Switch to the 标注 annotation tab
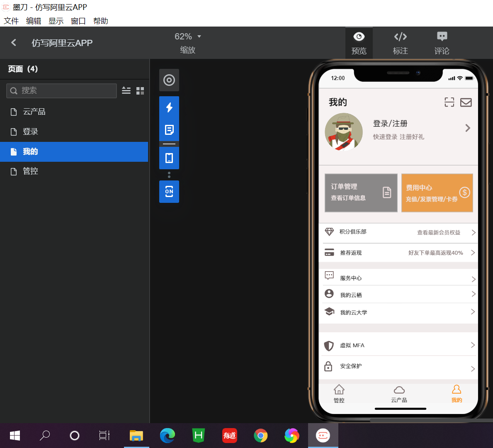 click(x=400, y=43)
